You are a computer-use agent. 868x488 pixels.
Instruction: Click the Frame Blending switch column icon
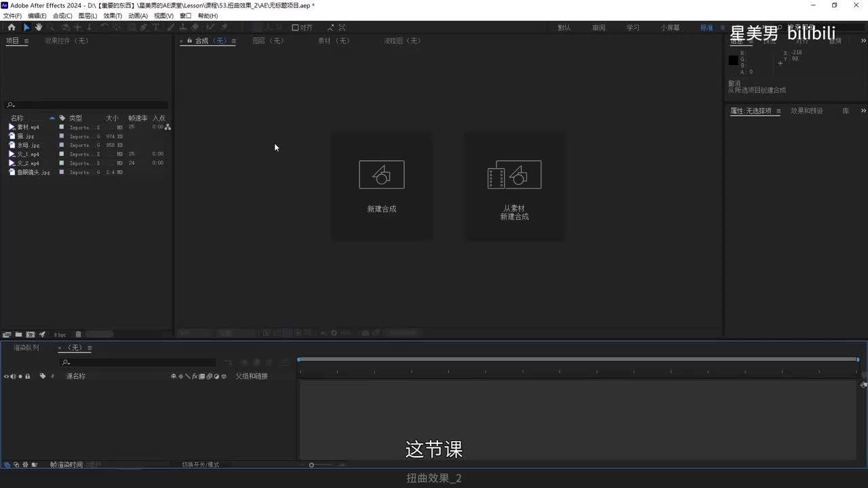pos(201,376)
